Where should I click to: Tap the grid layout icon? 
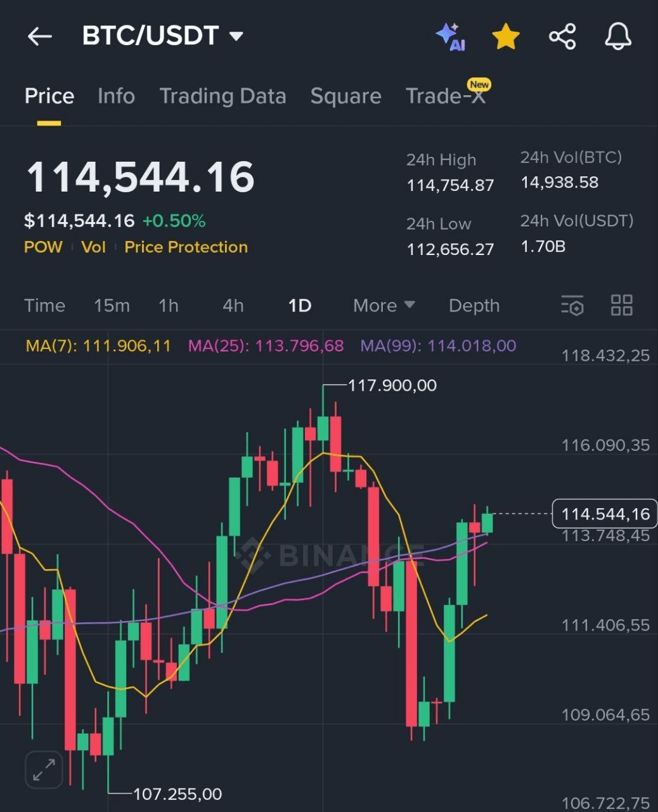click(x=621, y=305)
